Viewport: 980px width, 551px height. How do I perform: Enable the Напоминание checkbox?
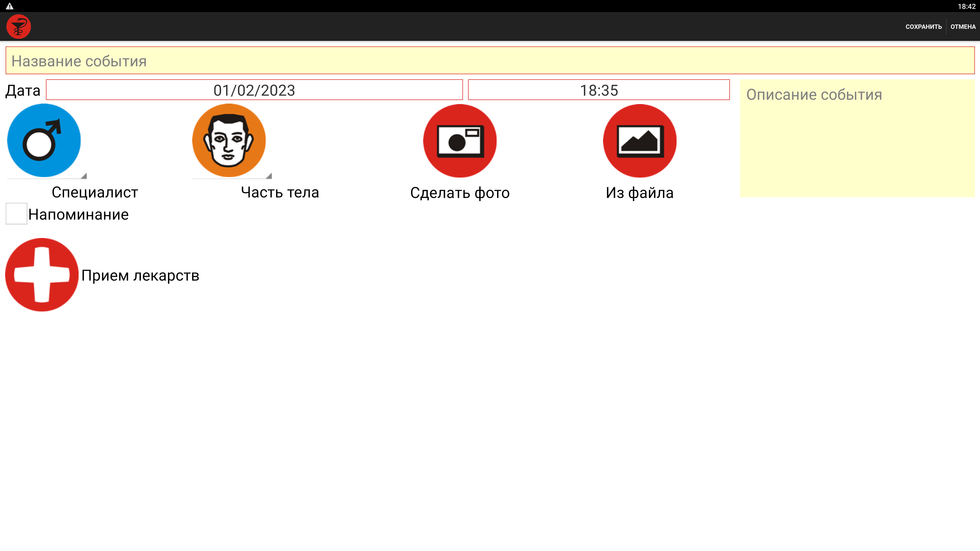point(16,214)
